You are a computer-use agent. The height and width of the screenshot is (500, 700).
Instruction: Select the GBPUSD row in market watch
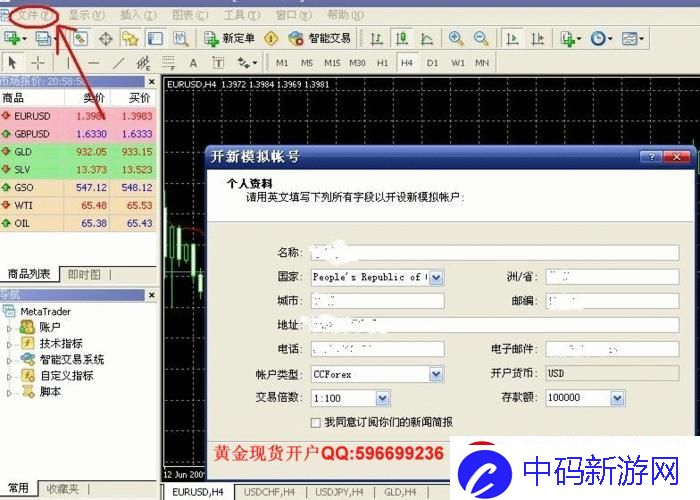(78, 134)
